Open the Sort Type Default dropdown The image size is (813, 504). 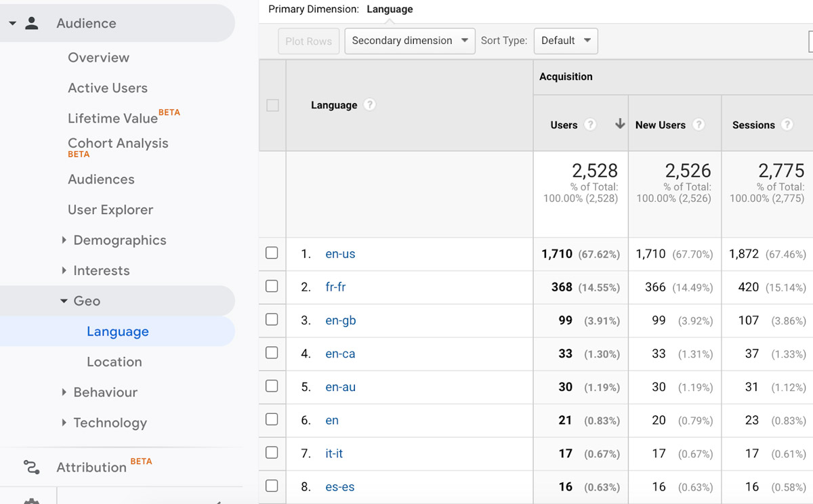[566, 41]
